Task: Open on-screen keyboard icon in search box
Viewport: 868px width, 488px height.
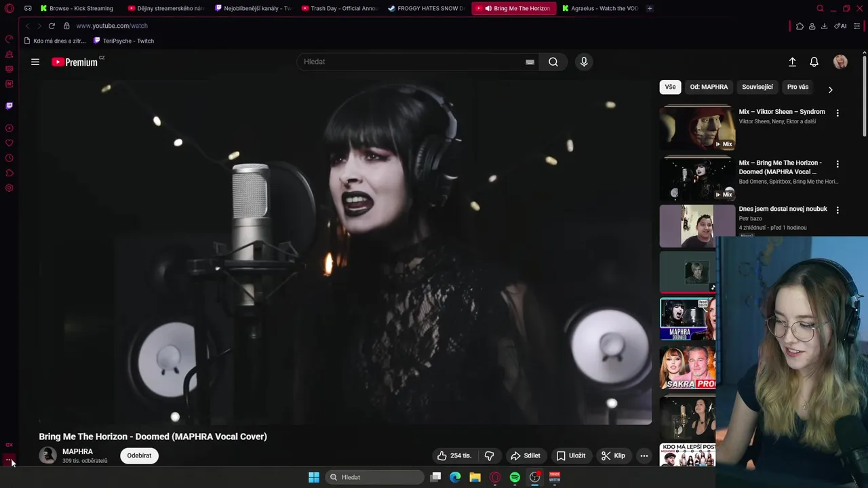Action: (530, 62)
